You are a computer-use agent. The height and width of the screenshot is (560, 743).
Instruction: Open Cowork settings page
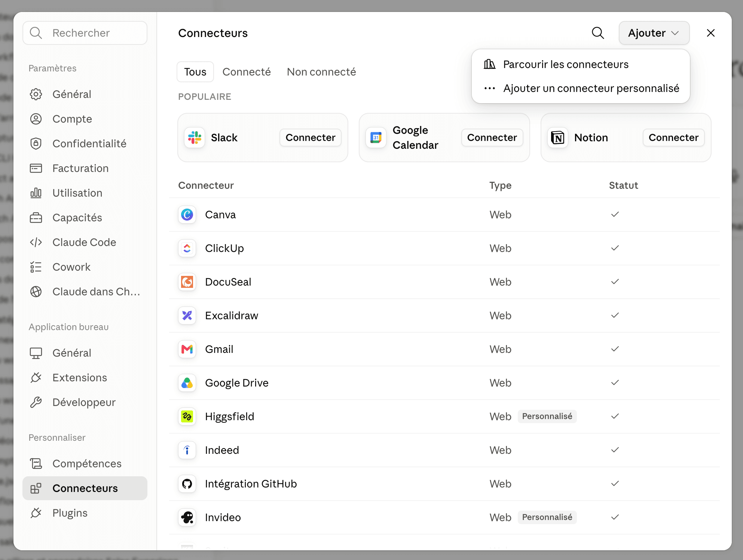pos(85,267)
